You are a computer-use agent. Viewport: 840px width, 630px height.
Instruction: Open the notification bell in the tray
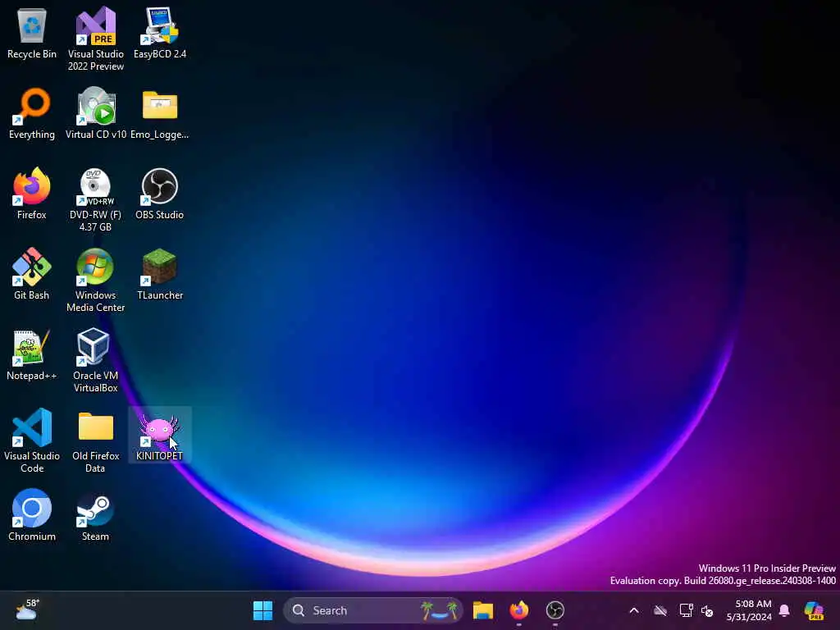[784, 610]
